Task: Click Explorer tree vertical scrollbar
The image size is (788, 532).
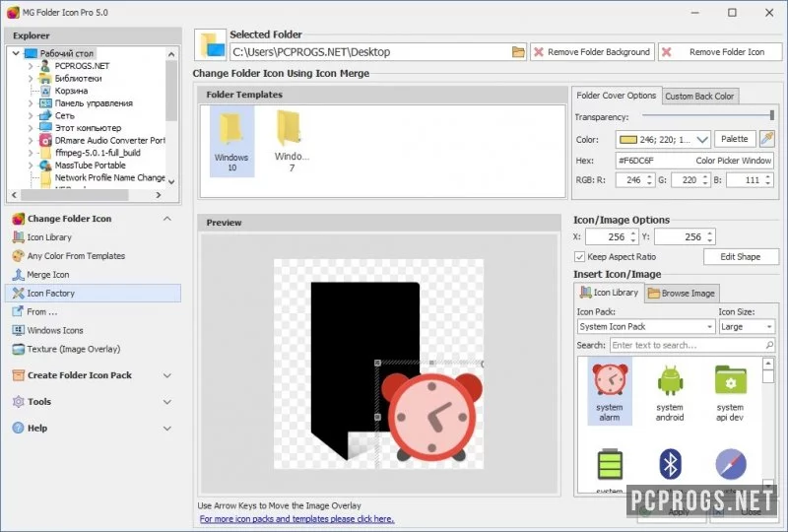Action: point(171,91)
